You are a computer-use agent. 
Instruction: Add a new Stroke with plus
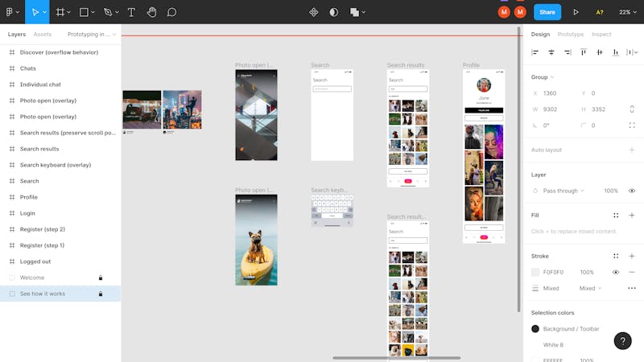coord(632,256)
